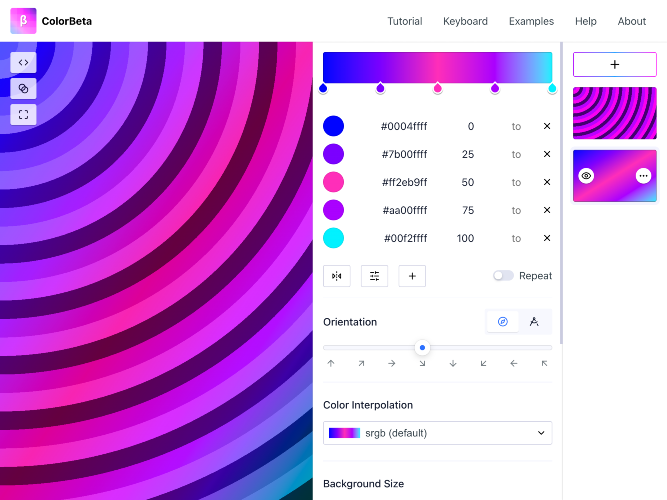Screen dimensions: 667x500
Task: Edit the #0004ffff hex value field
Action: click(404, 126)
